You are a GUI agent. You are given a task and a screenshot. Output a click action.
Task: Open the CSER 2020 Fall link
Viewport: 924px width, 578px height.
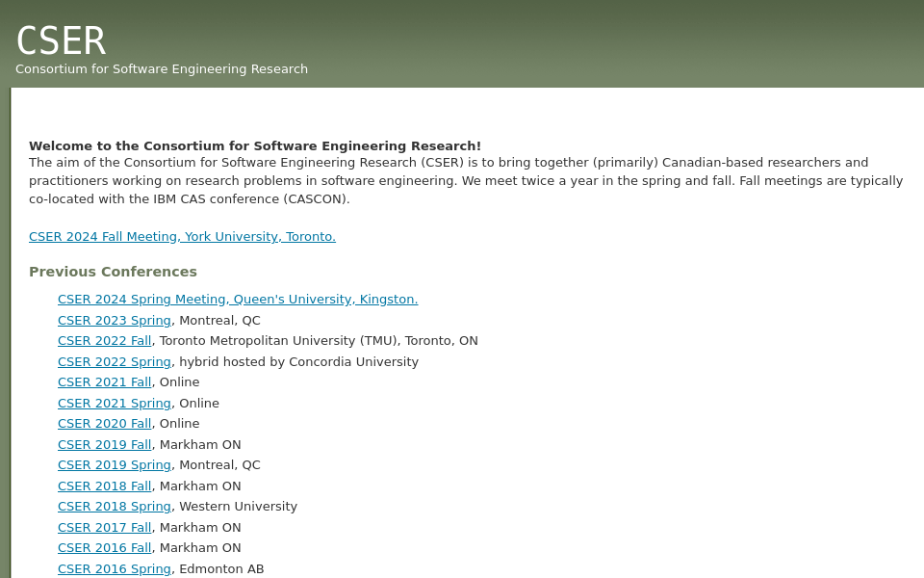(104, 423)
